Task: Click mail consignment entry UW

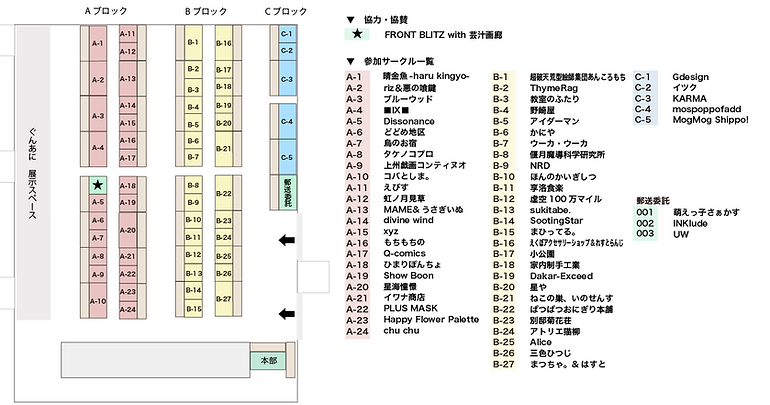Action: coord(681,234)
